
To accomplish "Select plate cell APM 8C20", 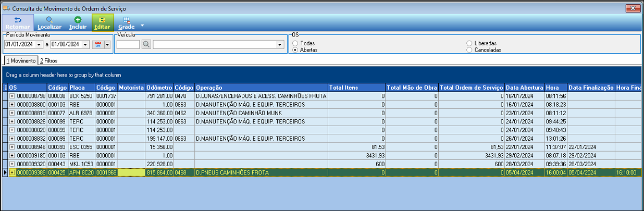I will (81, 172).
